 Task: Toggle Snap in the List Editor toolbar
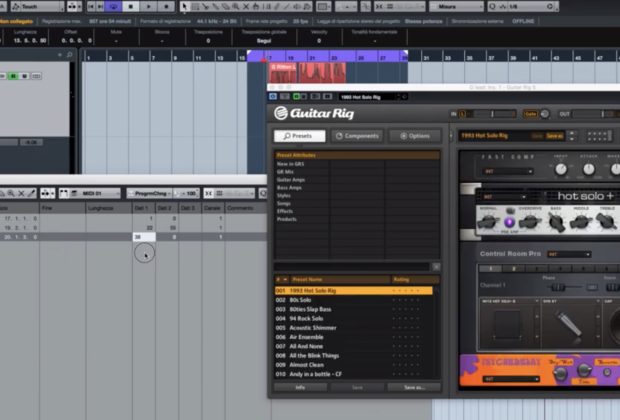click(209, 193)
